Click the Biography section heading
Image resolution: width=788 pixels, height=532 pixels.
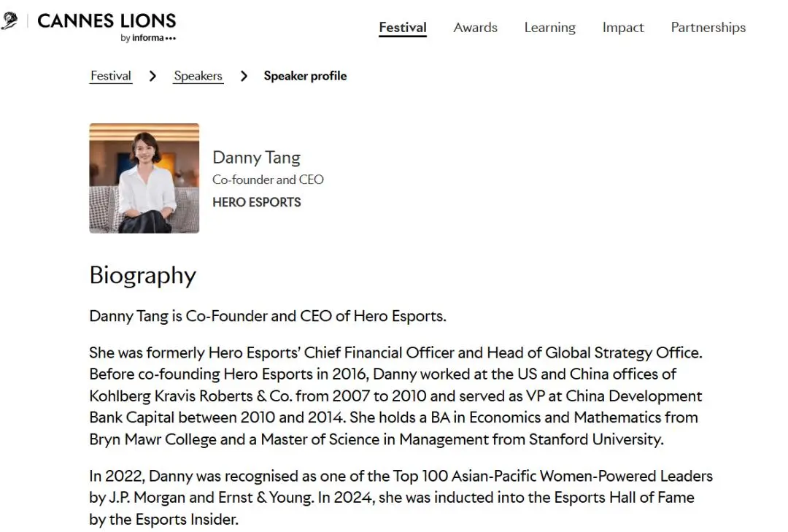143,275
